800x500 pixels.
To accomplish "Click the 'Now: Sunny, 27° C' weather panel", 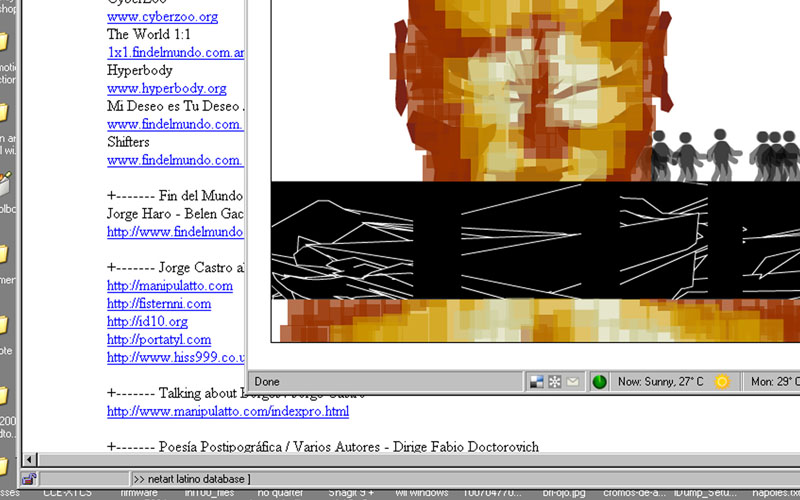I will pyautogui.click(x=660, y=382).
